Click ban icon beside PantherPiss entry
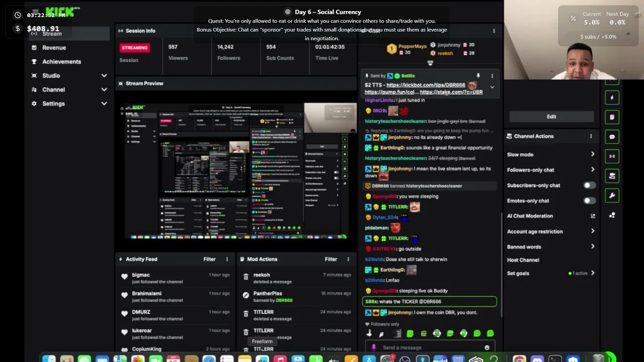 (246, 296)
